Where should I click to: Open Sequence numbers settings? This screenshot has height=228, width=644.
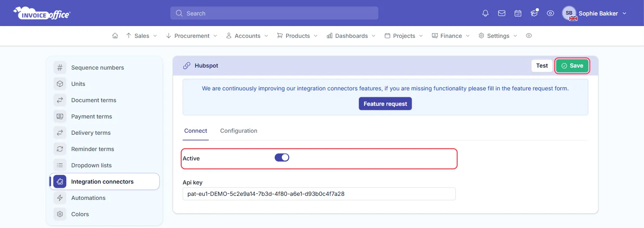point(98,68)
